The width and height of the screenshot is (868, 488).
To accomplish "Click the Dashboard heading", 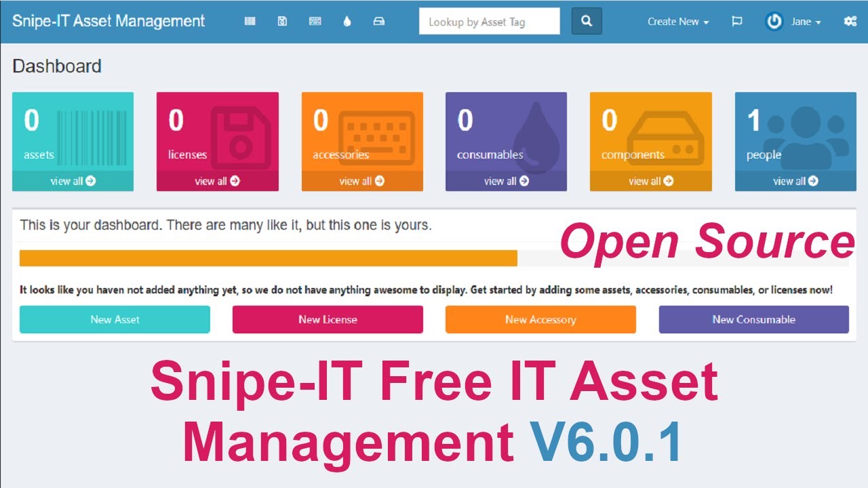I will [57, 66].
